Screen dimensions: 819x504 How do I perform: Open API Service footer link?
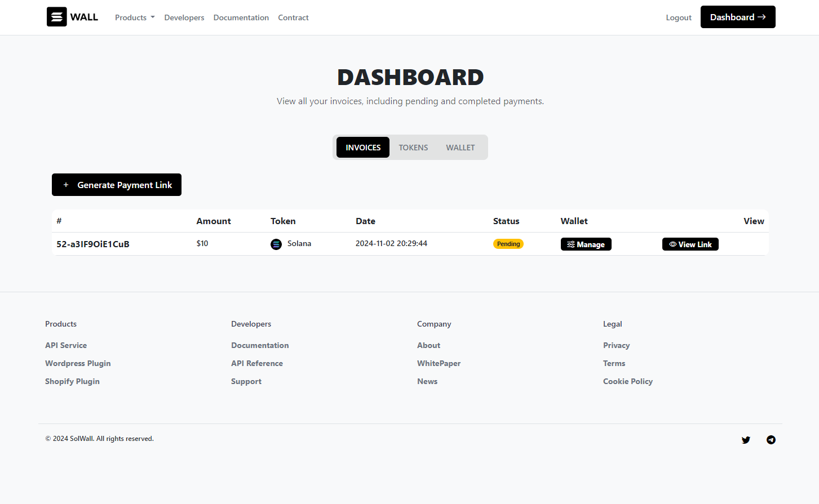66,345
